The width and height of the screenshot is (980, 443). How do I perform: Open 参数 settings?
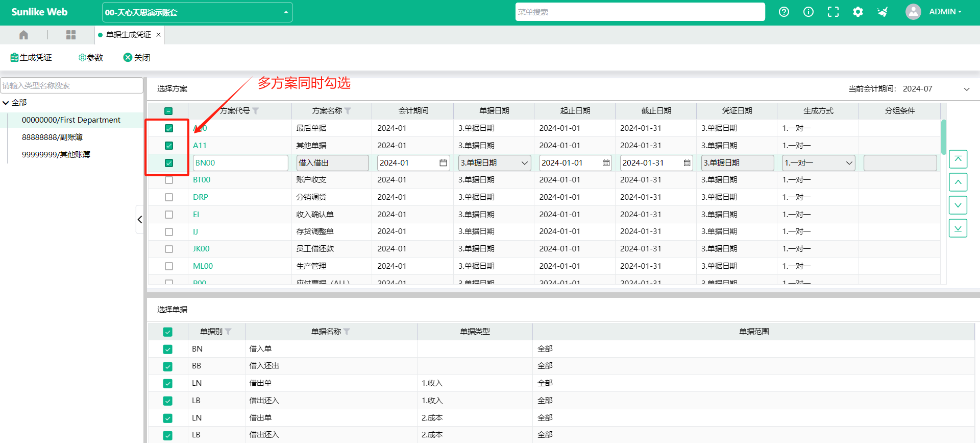(91, 58)
